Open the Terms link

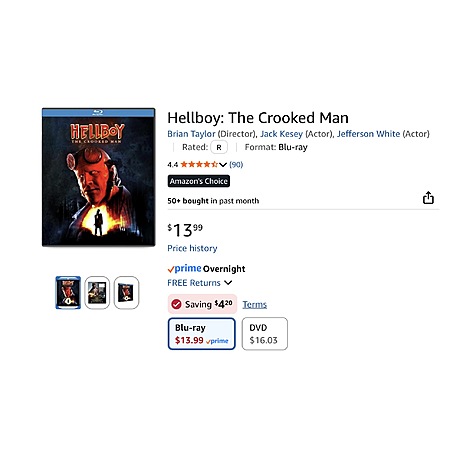click(254, 304)
